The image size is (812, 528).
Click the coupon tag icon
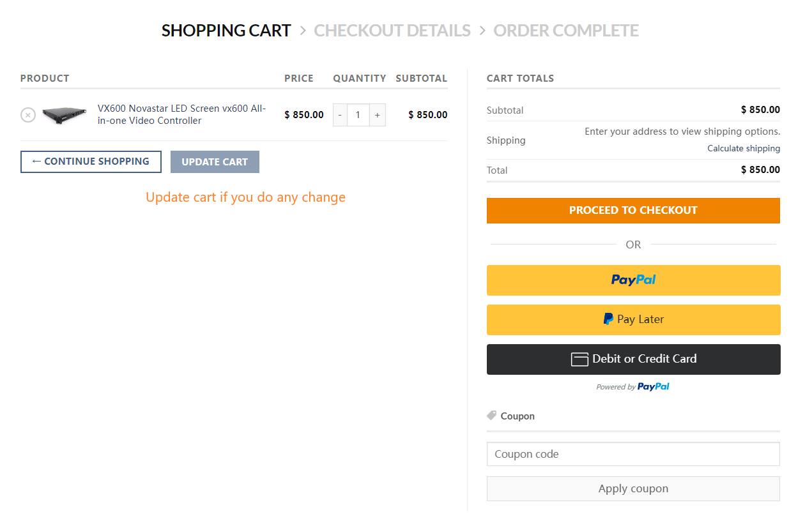(491, 416)
